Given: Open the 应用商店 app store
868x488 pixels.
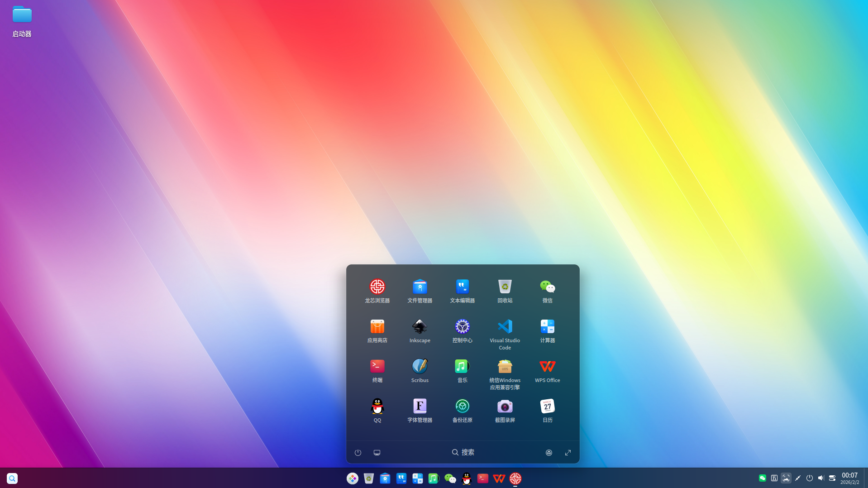Looking at the screenshot, I should [x=377, y=326].
